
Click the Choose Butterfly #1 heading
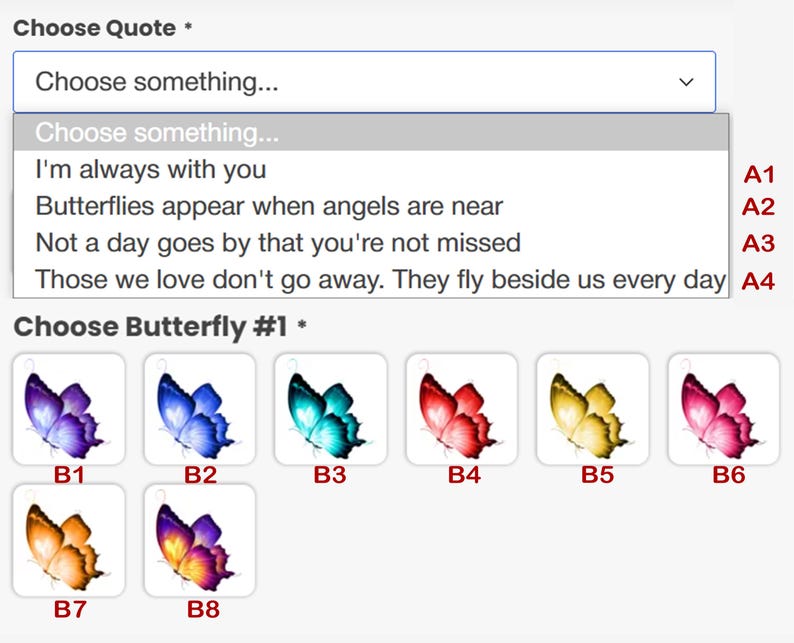coord(151,326)
